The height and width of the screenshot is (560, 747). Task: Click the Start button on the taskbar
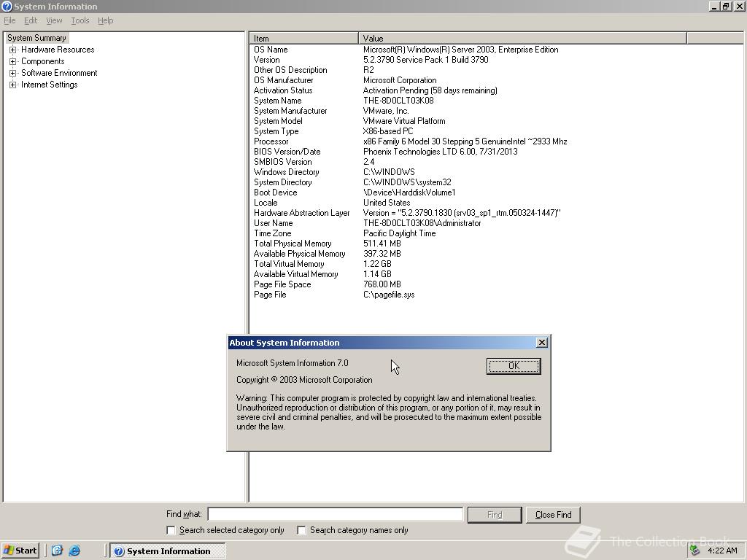pos(20,551)
